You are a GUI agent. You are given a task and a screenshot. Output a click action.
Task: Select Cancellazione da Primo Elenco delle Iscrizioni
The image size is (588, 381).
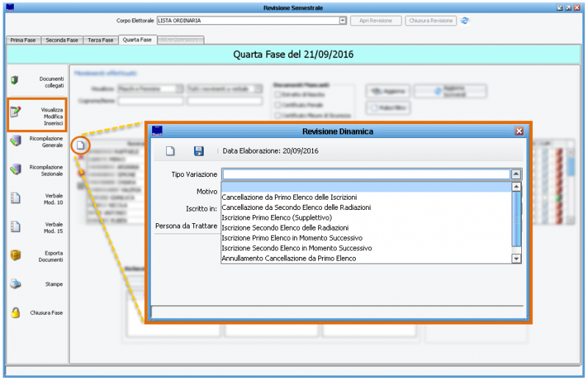289,197
